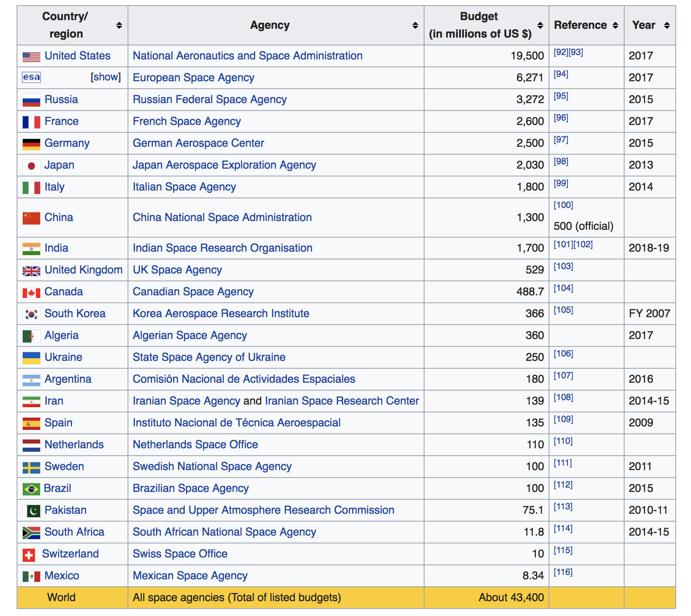Click the United States flag icon
This screenshot has width=691, height=616.
pos(31,56)
